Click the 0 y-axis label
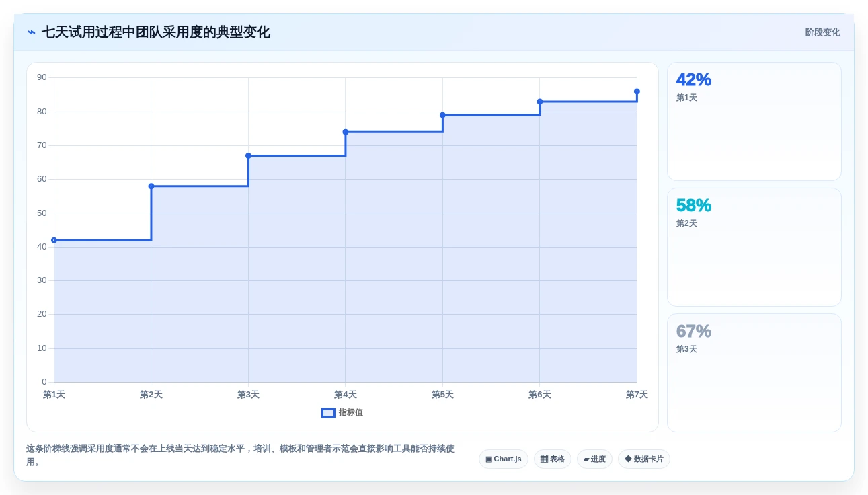The height and width of the screenshot is (495, 868). pos(44,382)
